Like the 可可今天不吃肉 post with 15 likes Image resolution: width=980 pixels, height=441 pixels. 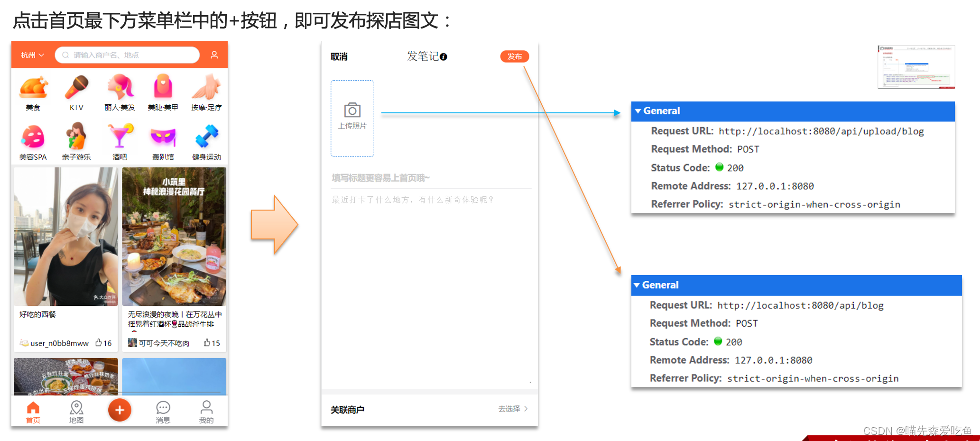click(x=212, y=343)
